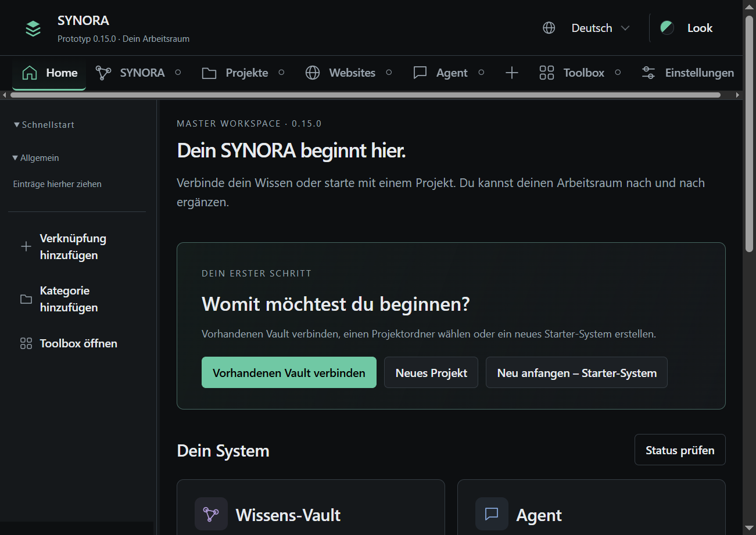
Task: Click the horizontal scrollbar under the tabs
Action: pos(365,95)
